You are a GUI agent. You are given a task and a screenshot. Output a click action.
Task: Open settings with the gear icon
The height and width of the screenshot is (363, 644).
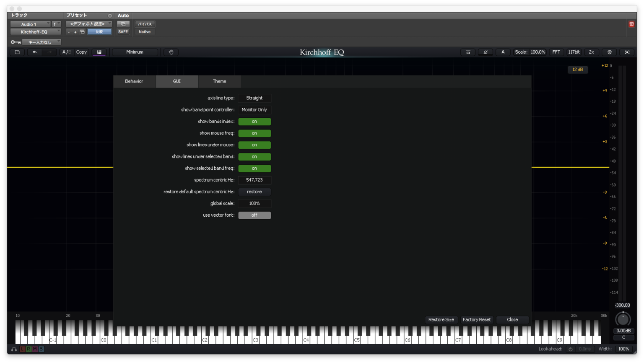(x=610, y=52)
